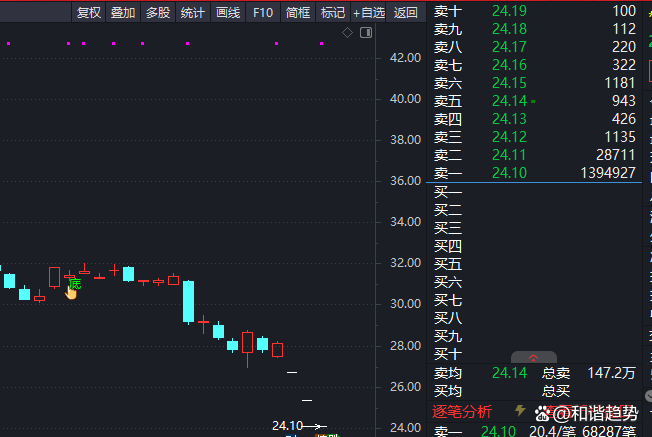Click the diamond icon above chart
652x437 pixels.
(x=347, y=32)
